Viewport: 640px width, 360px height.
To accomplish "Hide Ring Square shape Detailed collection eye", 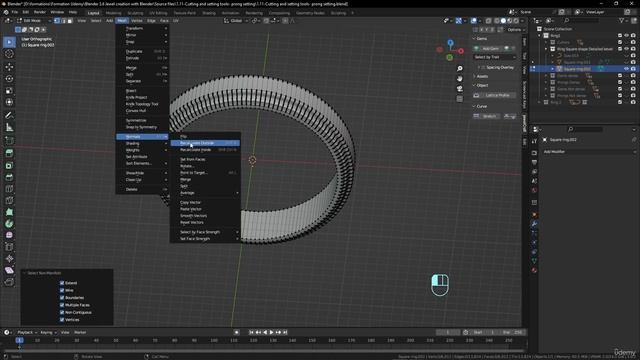I will coord(627,49).
